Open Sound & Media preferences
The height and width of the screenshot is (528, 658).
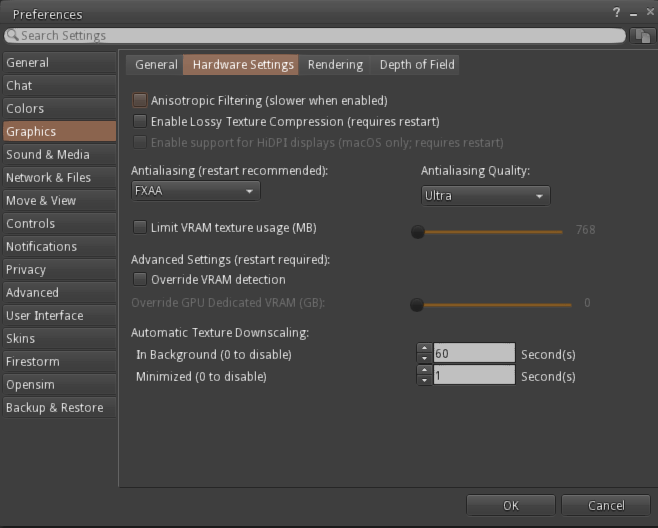60,154
